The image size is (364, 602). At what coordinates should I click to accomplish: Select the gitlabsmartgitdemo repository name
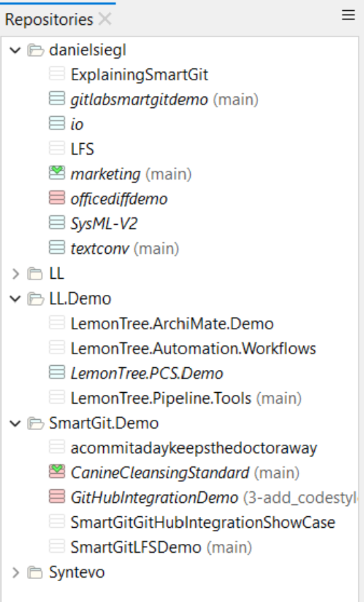tap(140, 99)
